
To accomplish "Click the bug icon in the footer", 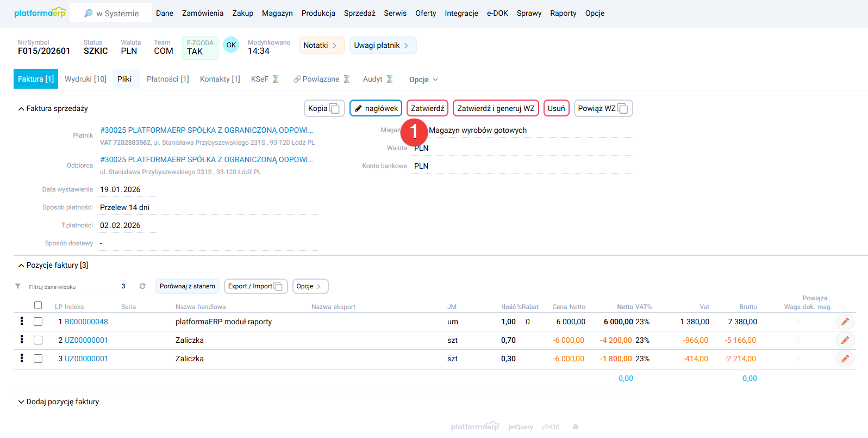I will 576,427.
